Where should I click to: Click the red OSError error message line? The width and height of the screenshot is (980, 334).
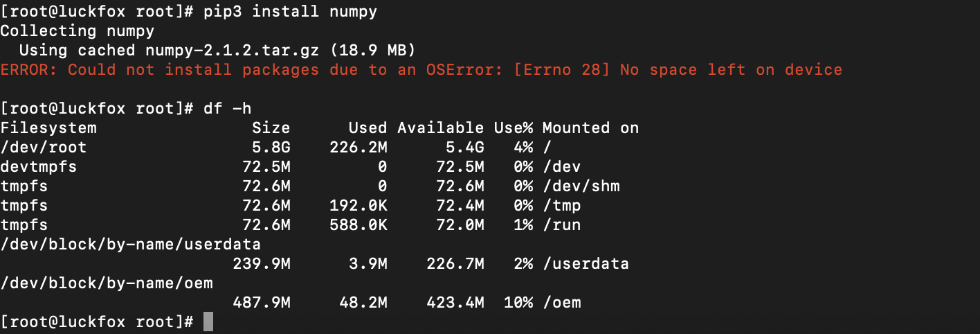point(421,69)
